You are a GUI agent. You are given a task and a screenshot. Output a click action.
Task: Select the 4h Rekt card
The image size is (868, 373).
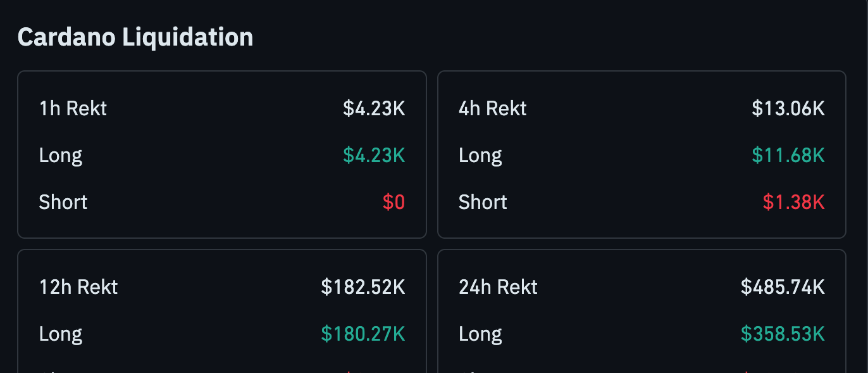coord(642,155)
